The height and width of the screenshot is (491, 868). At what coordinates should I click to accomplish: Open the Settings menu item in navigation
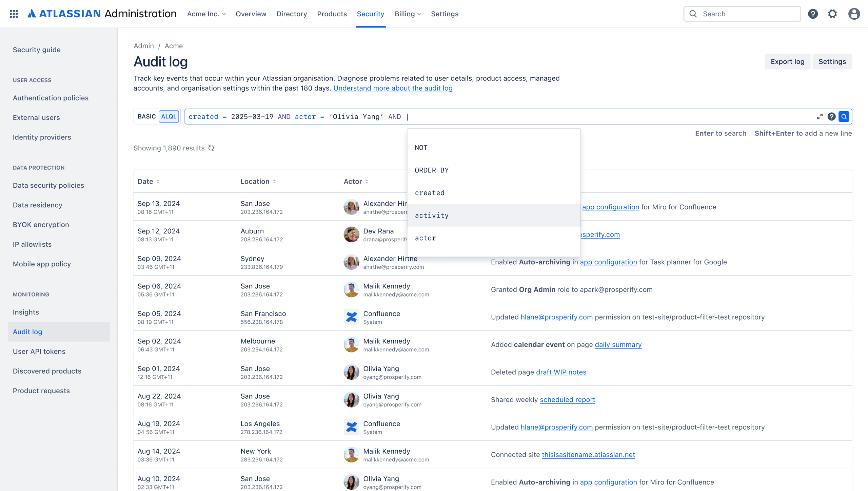click(x=445, y=14)
